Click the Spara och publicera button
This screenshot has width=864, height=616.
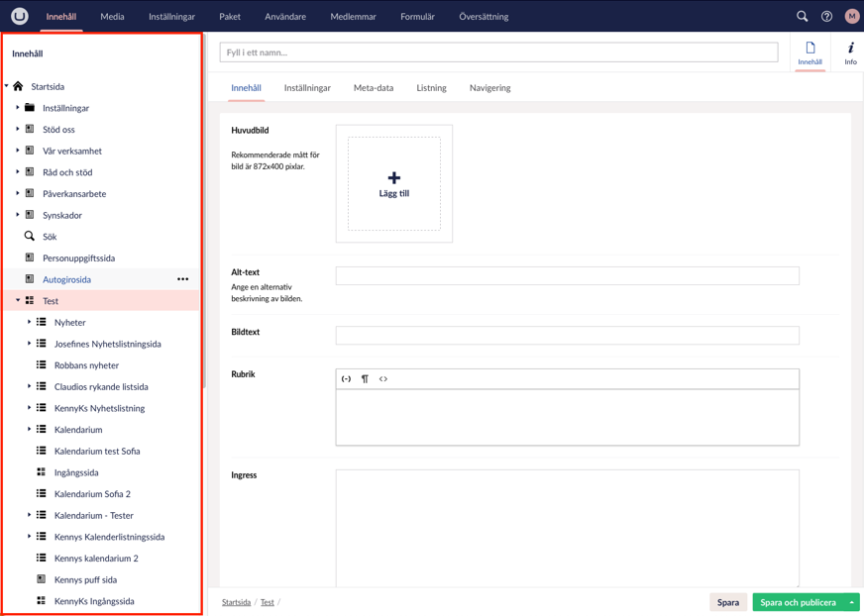pos(798,603)
